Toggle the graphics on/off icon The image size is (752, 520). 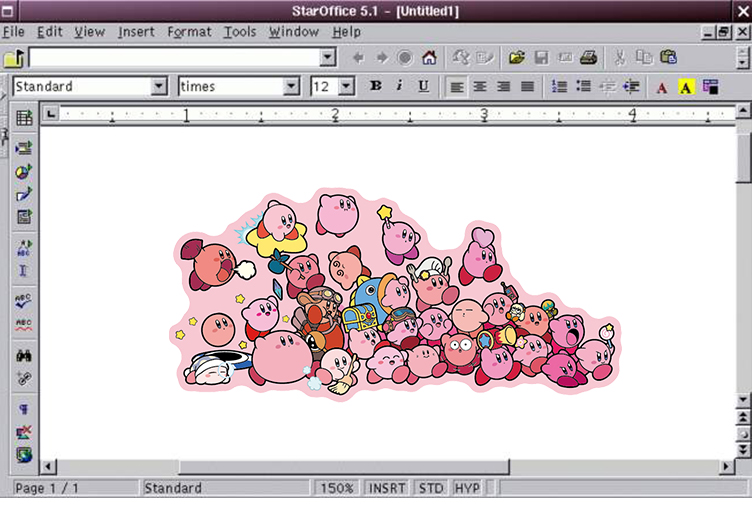point(24,432)
